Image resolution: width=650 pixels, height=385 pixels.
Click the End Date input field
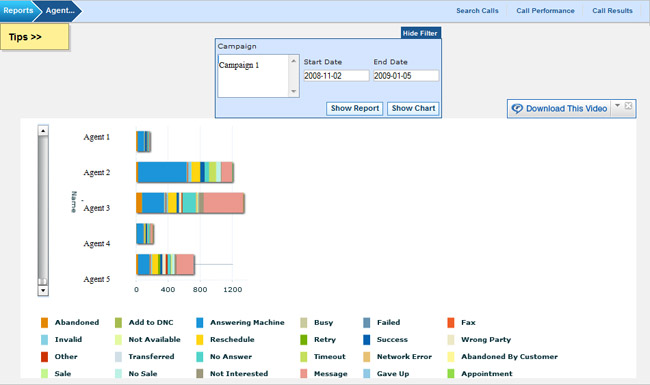click(x=405, y=76)
